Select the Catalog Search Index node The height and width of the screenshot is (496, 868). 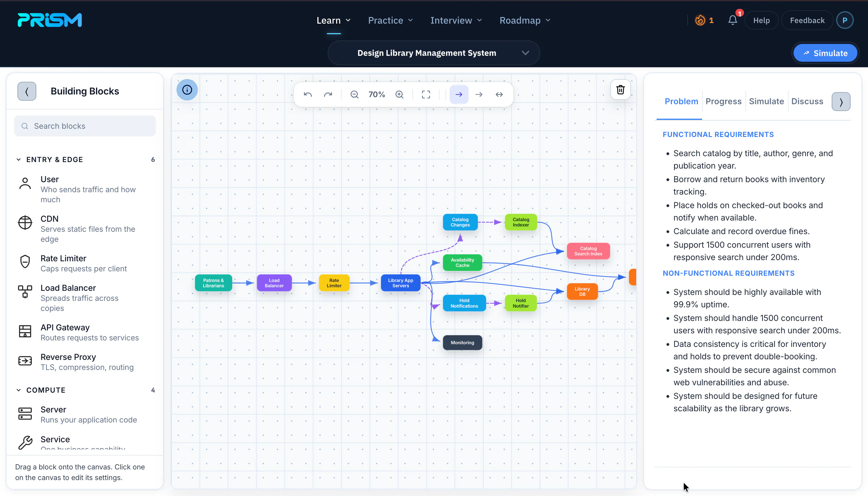[x=588, y=251]
